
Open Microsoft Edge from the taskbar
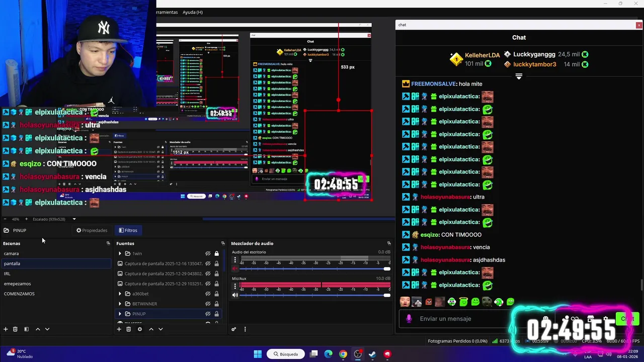328,354
